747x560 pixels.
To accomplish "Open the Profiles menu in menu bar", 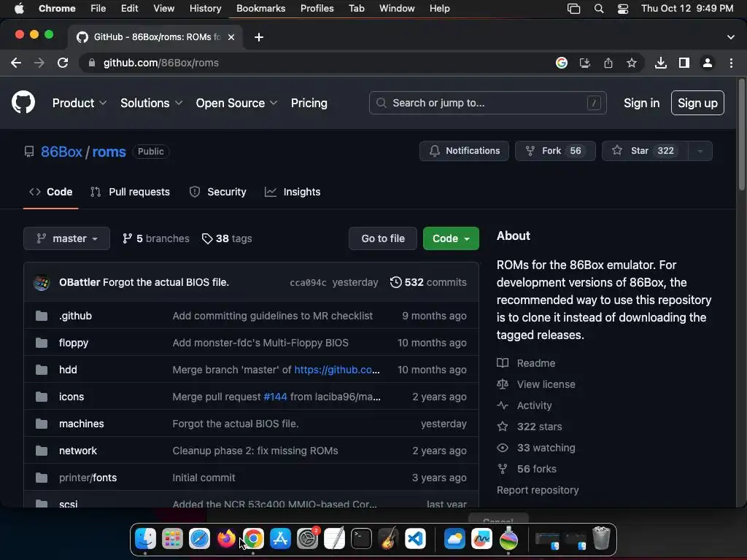I will click(x=317, y=9).
